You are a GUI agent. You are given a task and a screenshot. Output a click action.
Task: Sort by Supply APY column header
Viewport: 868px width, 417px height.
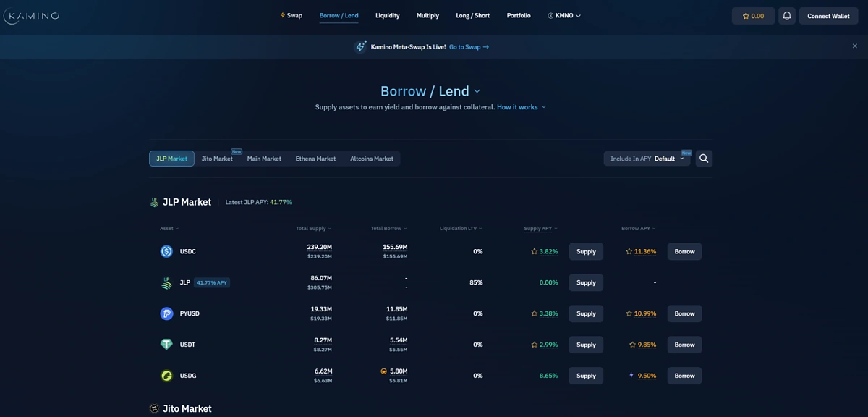540,229
